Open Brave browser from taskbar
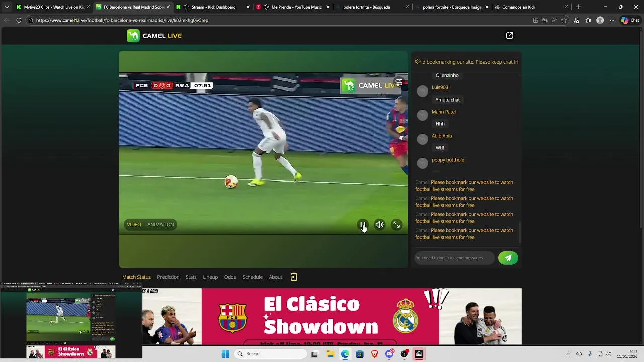Screen dimensions: 644x362 click(374, 354)
